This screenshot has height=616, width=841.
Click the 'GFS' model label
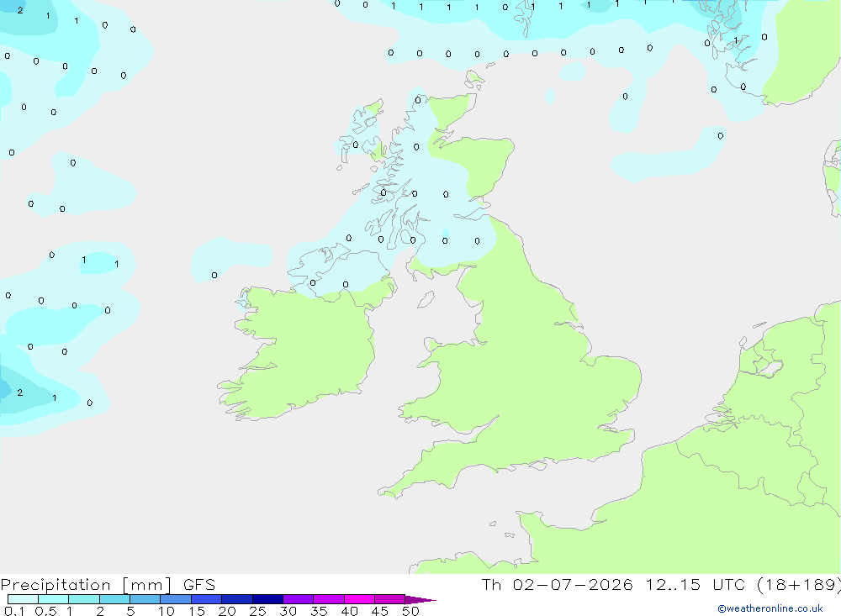[x=199, y=584]
